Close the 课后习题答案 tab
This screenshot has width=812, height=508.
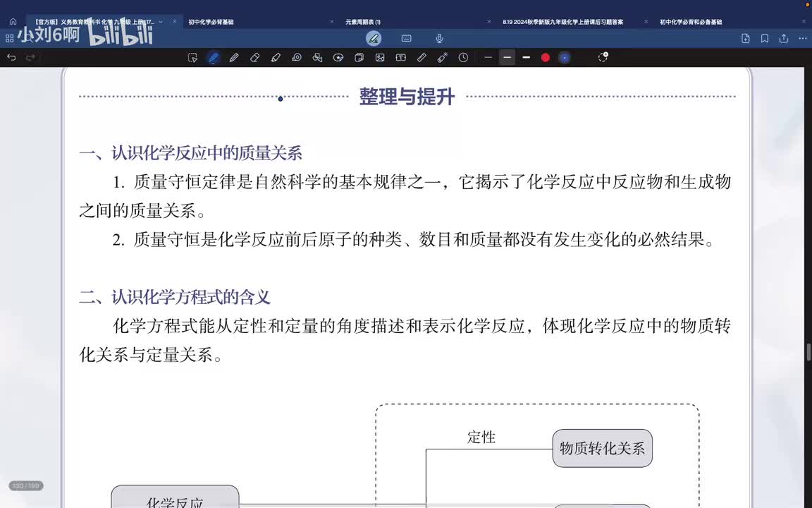646,22
